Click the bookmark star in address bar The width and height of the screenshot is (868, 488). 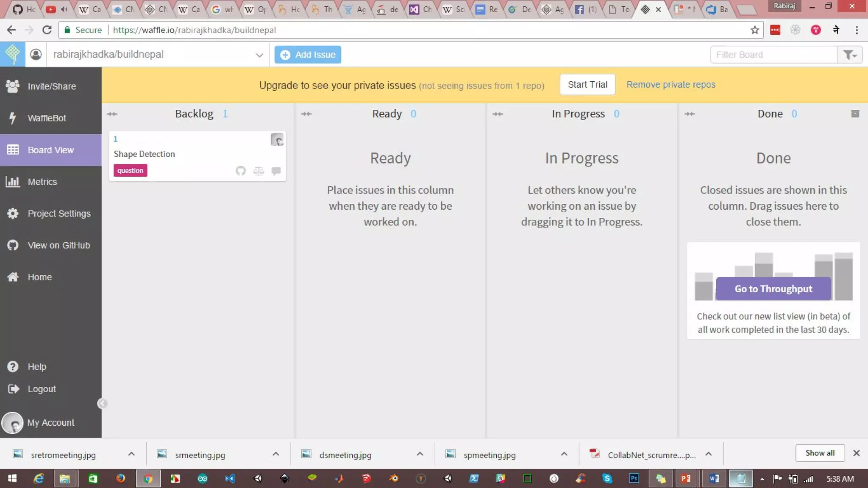point(754,30)
